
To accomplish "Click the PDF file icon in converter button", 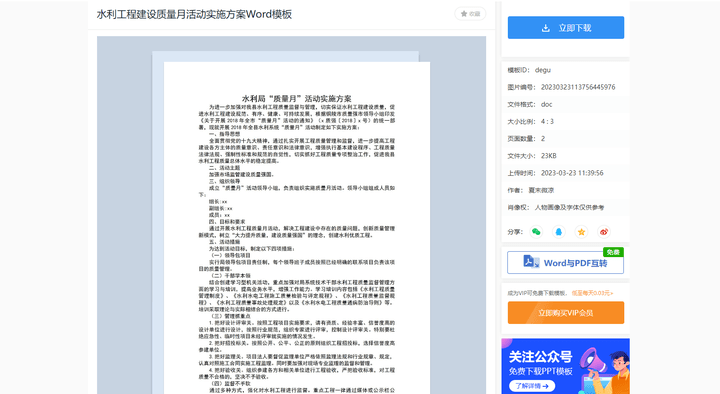I will point(531,262).
